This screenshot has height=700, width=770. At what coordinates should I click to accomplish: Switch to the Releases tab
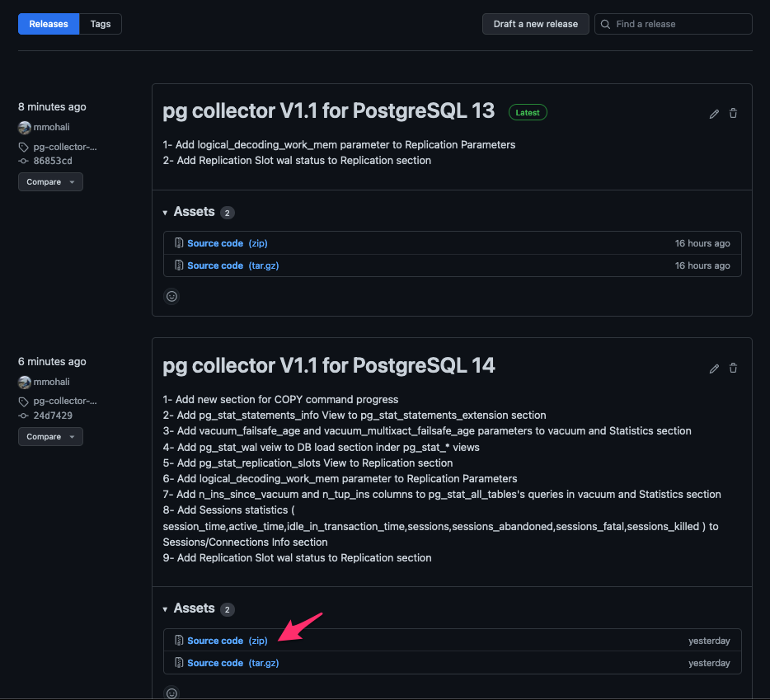pyautogui.click(x=49, y=24)
